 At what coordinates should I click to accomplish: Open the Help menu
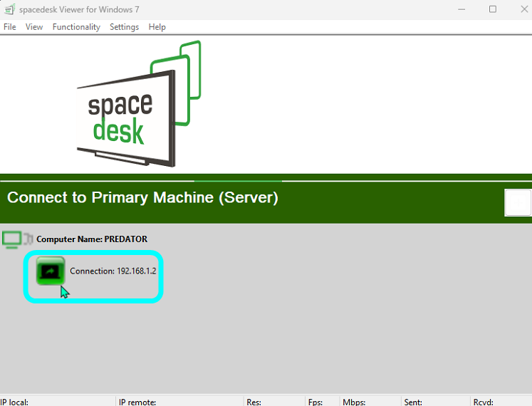(x=157, y=27)
